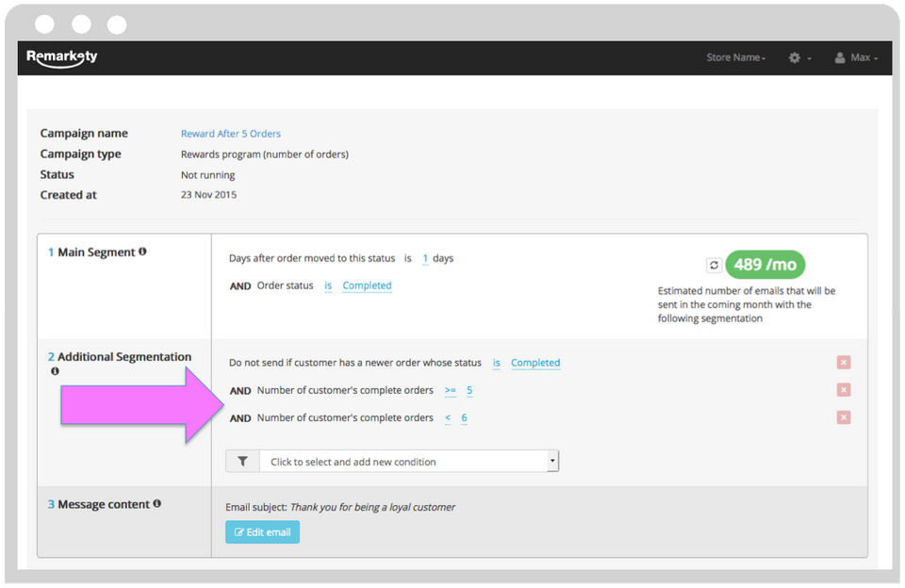The width and height of the screenshot is (905, 588).
Task: Delete the orders < 6 condition
Action: pyautogui.click(x=843, y=417)
